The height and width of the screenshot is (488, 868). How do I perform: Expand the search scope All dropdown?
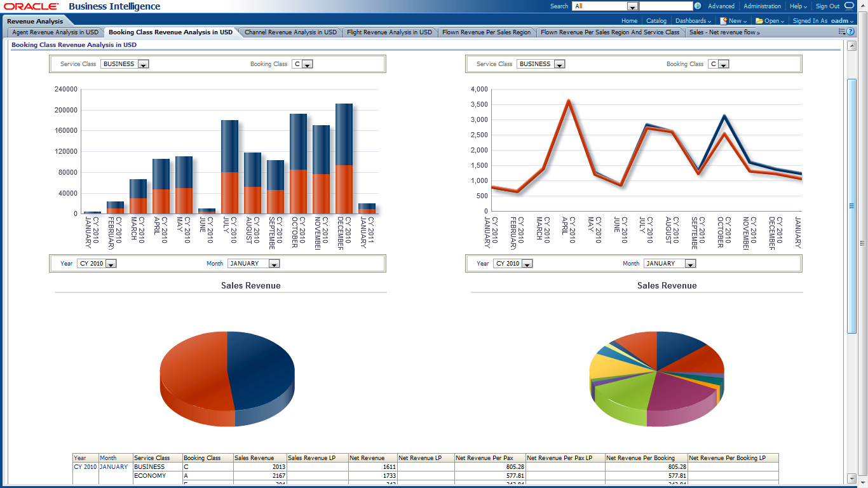point(632,6)
